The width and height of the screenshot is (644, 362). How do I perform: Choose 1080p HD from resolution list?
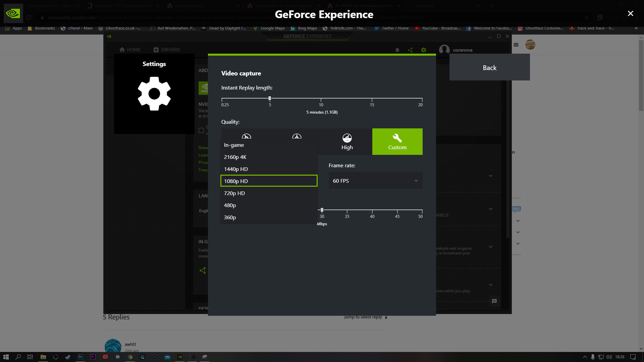tap(269, 181)
